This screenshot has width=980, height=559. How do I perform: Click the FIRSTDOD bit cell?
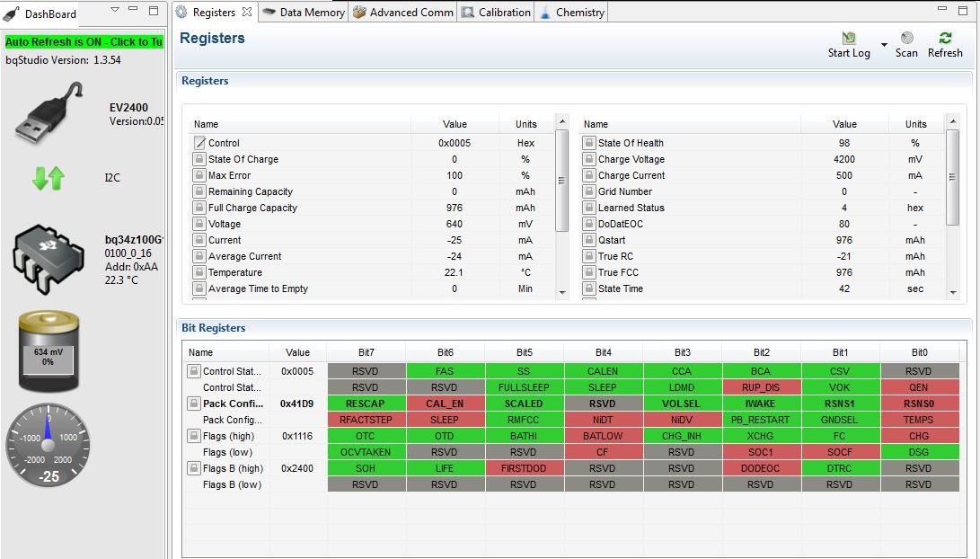(x=525, y=468)
